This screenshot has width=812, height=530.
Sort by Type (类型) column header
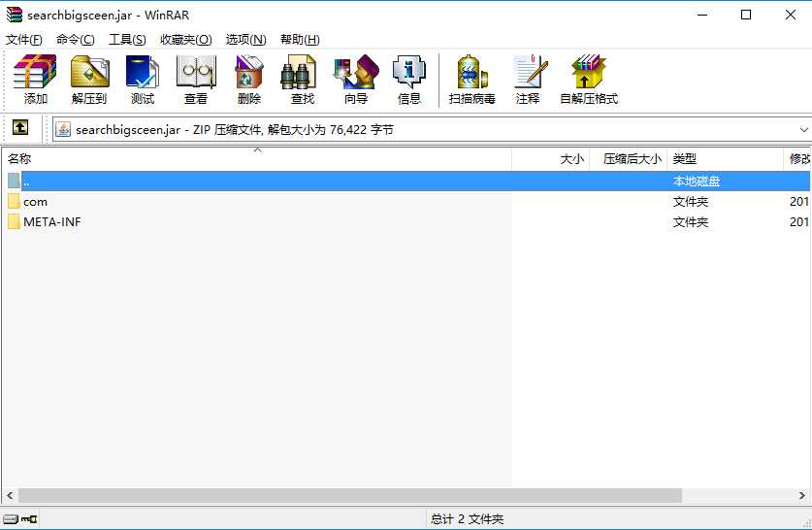pos(725,159)
